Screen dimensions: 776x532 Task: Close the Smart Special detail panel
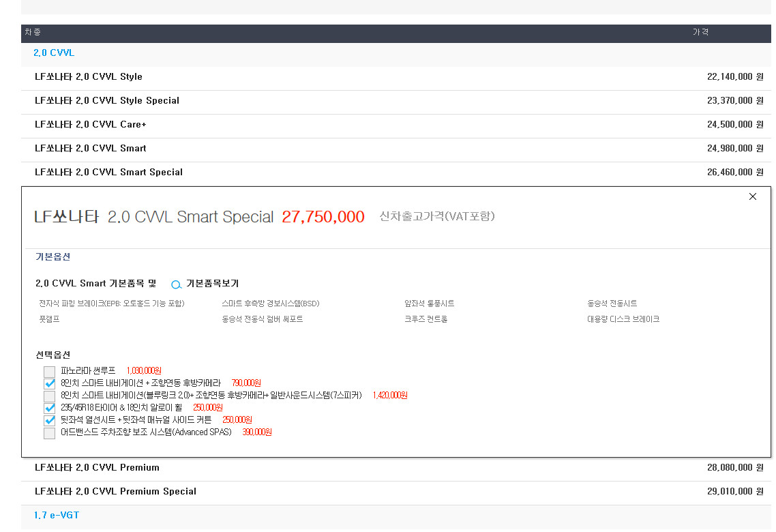752,196
